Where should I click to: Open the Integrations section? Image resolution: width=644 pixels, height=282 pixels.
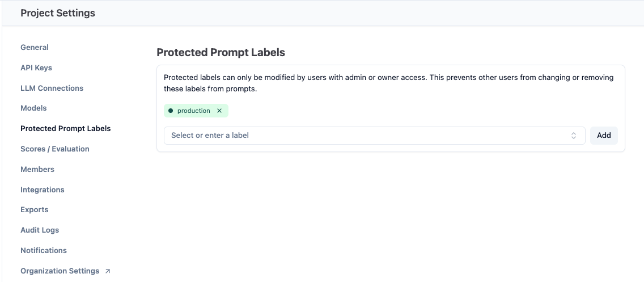pyautogui.click(x=43, y=190)
